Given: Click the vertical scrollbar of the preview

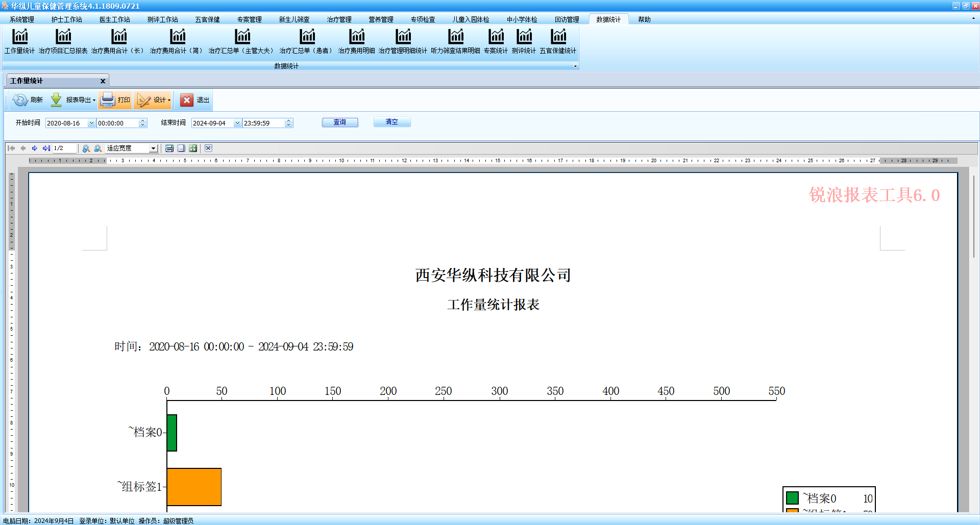Looking at the screenshot, I should click(974, 216).
